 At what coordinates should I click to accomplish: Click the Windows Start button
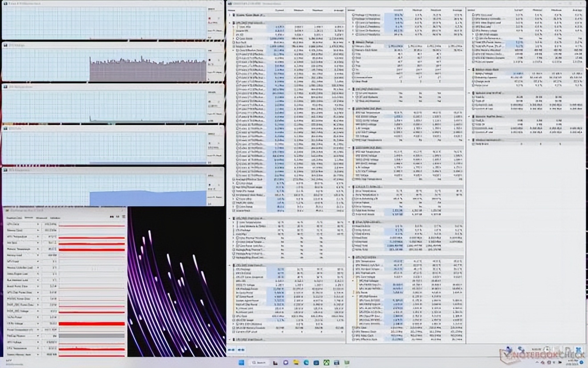(x=241, y=363)
